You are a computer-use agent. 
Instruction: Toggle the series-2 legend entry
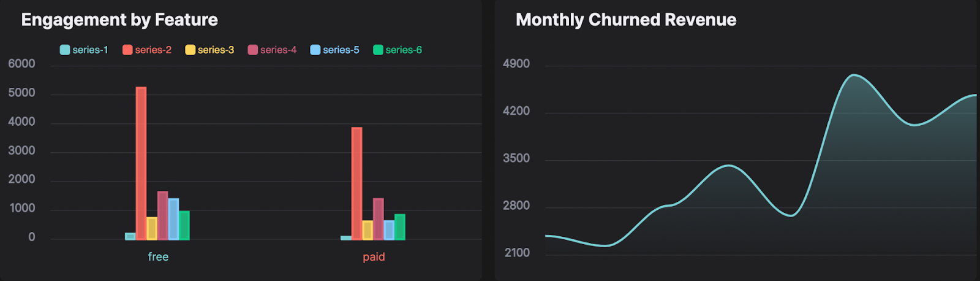tap(147, 50)
